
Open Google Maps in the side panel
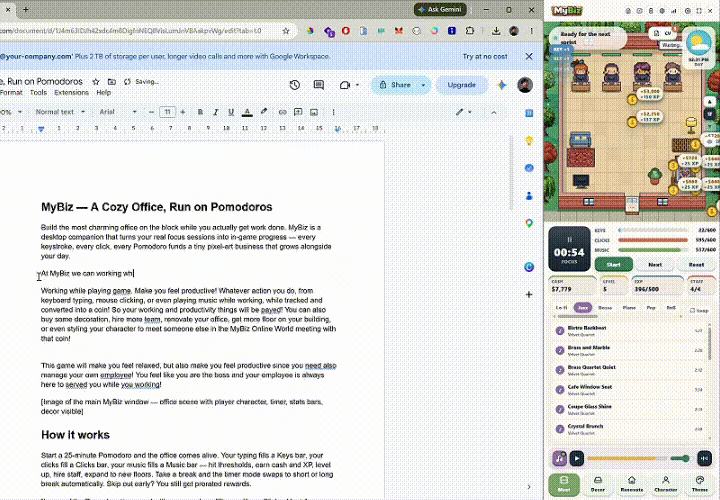pos(529,223)
